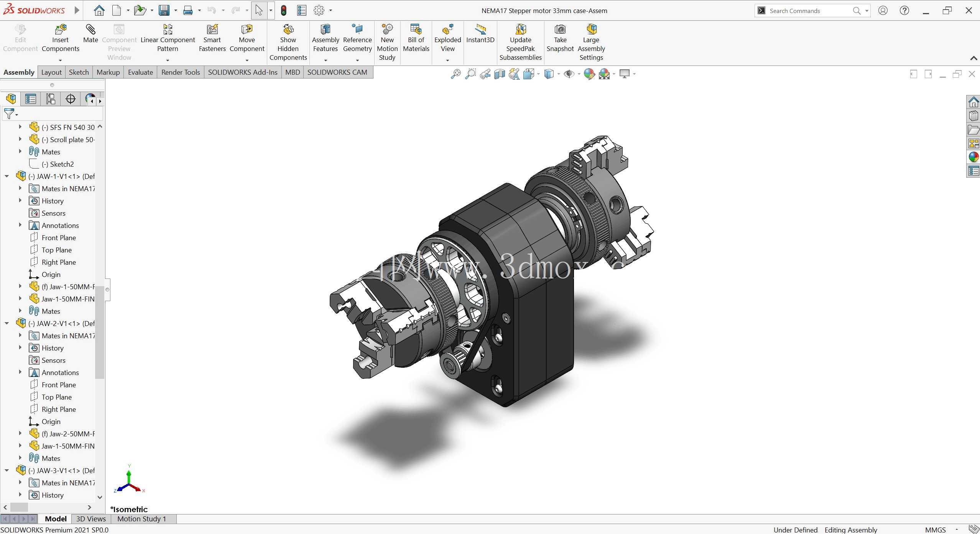The height and width of the screenshot is (534, 980).
Task: Click the Rebuild traffic light icon
Action: 284,10
